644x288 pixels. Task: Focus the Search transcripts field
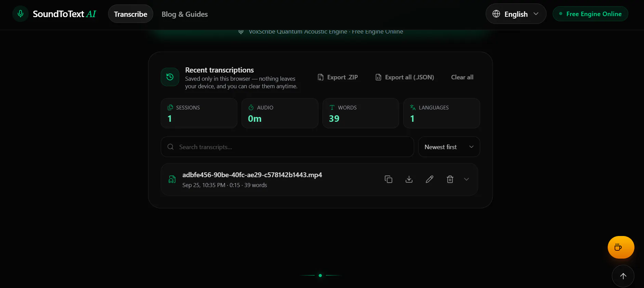click(x=287, y=147)
